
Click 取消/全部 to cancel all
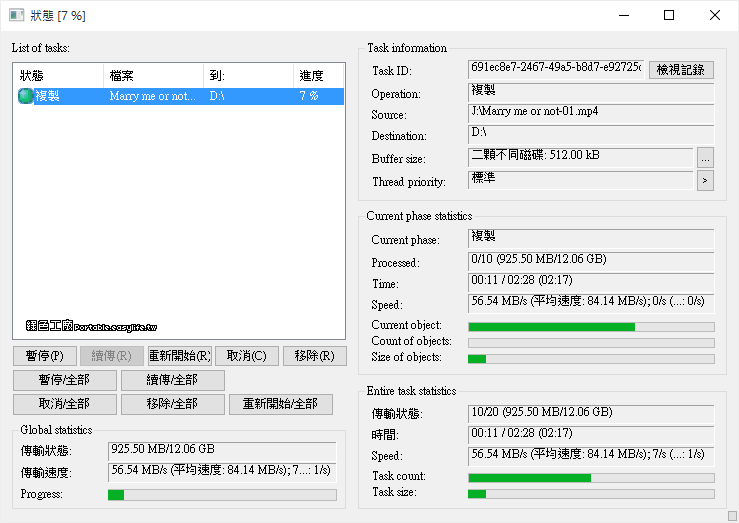[65, 404]
